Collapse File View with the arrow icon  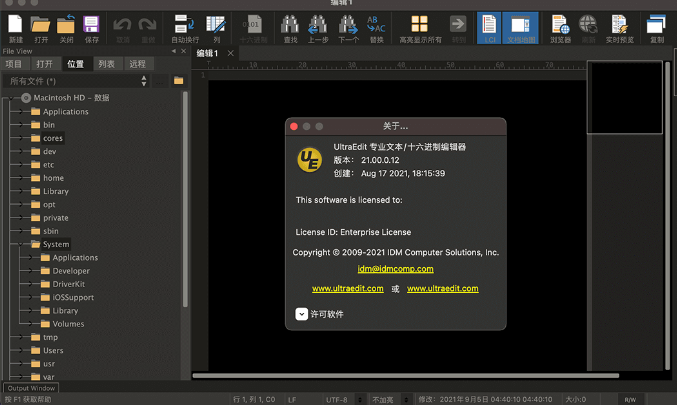(174, 51)
